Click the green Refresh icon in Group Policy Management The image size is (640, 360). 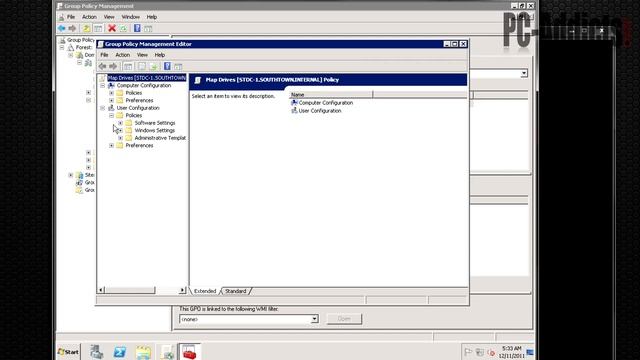coord(123,28)
